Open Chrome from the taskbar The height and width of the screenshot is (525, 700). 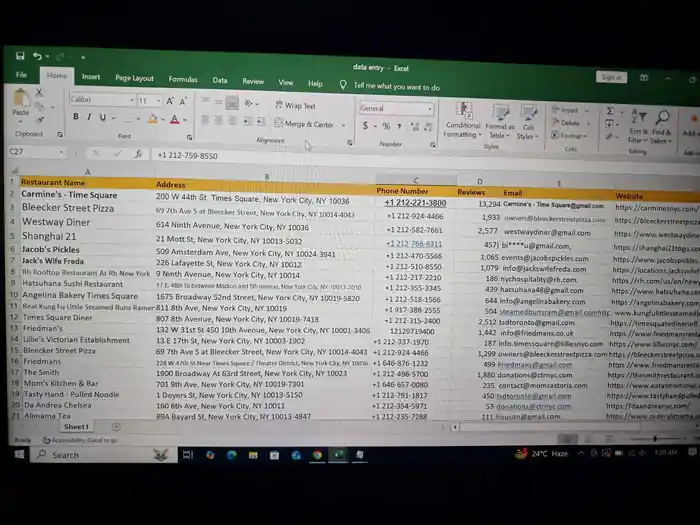coord(317,455)
